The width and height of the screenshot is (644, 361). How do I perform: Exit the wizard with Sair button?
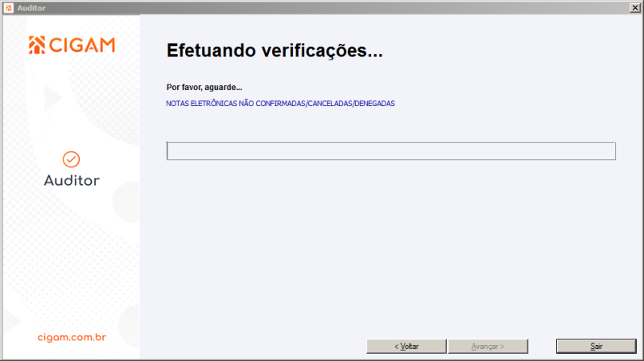click(x=596, y=347)
